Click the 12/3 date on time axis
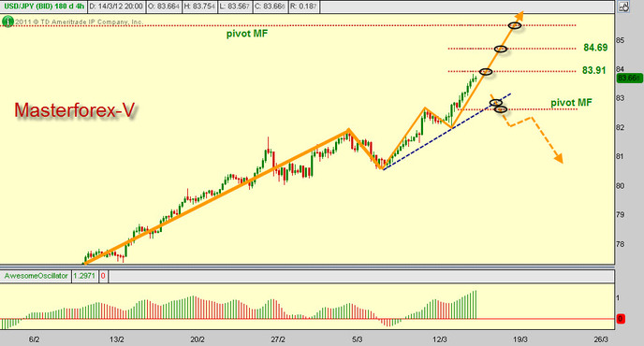The height and width of the screenshot is (346, 644). point(439,339)
